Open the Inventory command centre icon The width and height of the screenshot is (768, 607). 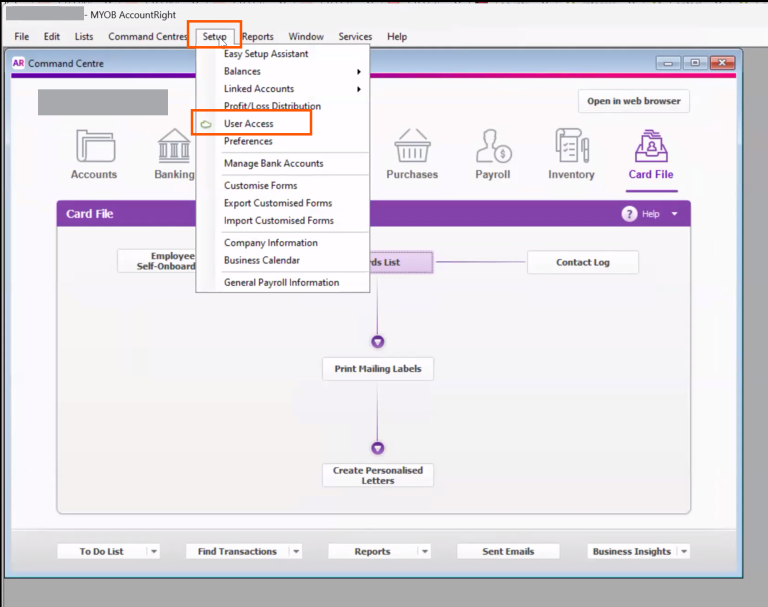tap(572, 146)
